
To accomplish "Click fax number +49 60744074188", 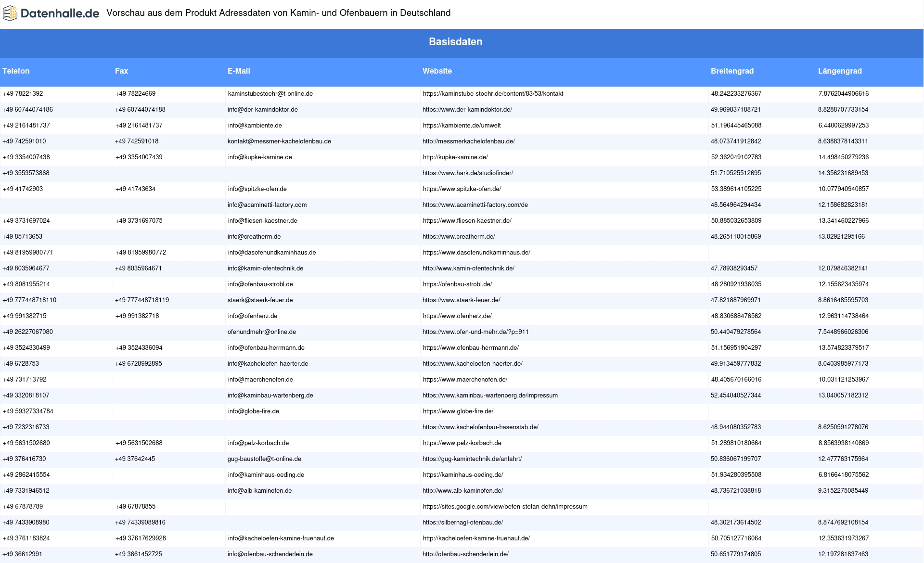I will 140,110.
